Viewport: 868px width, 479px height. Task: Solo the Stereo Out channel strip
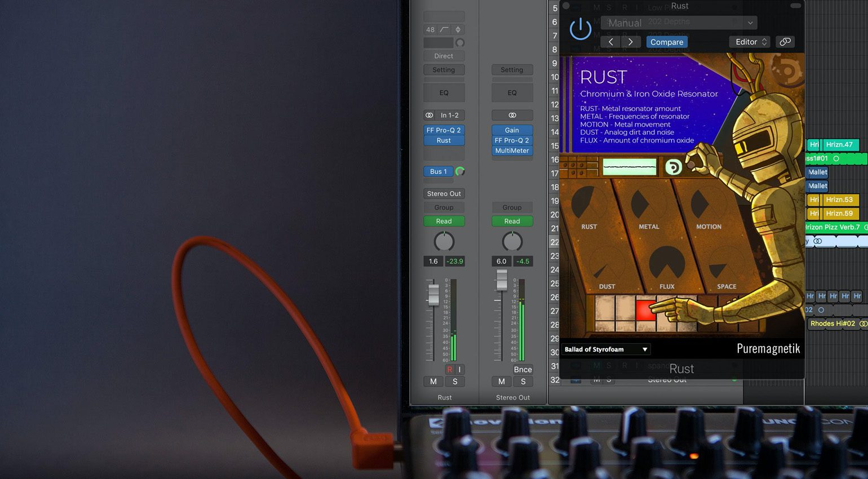[523, 382]
